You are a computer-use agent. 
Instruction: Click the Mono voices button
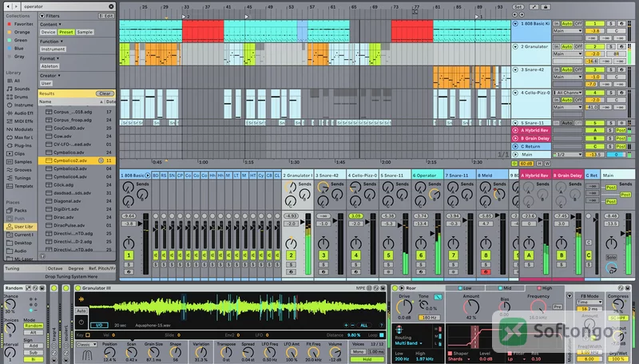coord(359,351)
